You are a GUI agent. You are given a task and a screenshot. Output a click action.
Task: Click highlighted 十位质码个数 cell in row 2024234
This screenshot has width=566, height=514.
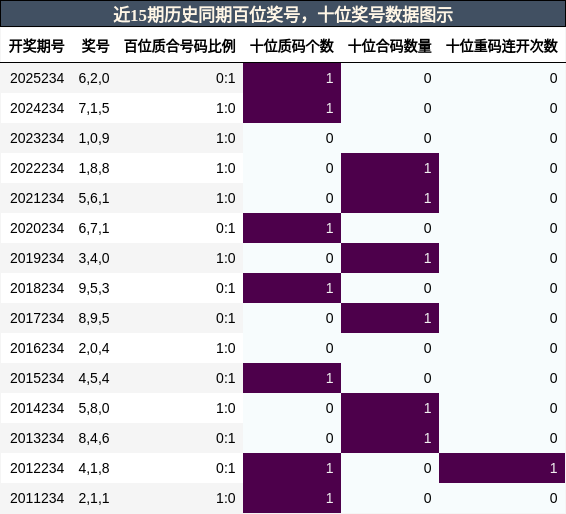tap(292, 108)
